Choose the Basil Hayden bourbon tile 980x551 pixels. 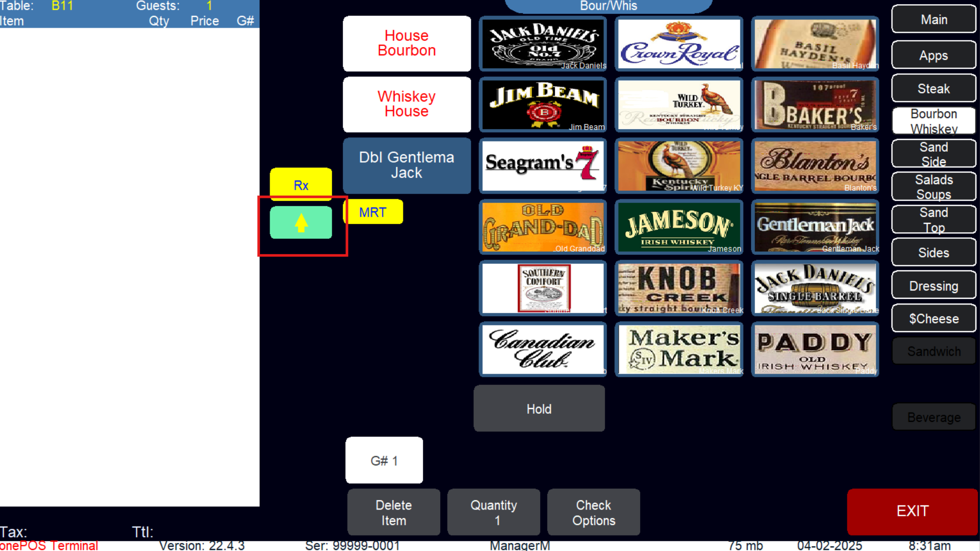[x=815, y=44]
